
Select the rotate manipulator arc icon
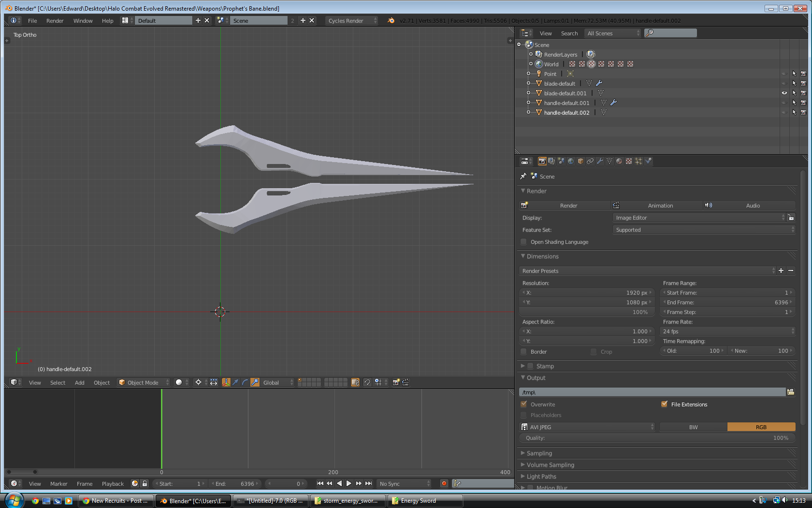click(x=245, y=382)
